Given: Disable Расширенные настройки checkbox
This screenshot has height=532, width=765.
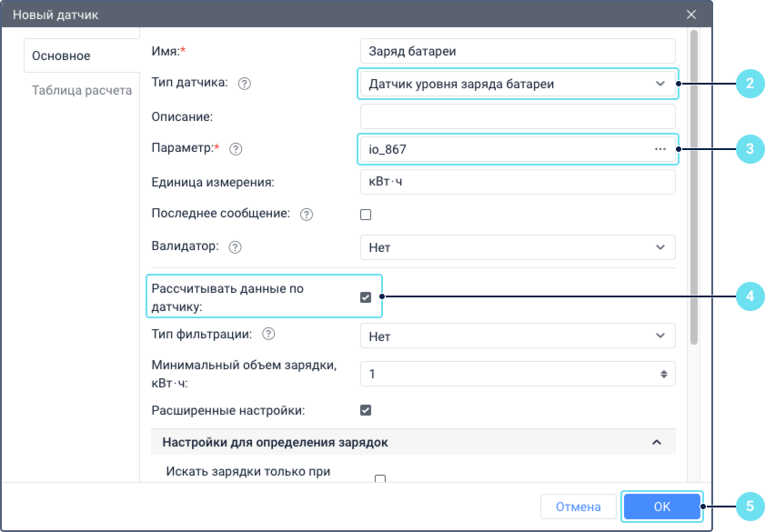Looking at the screenshot, I should pyautogui.click(x=367, y=410).
